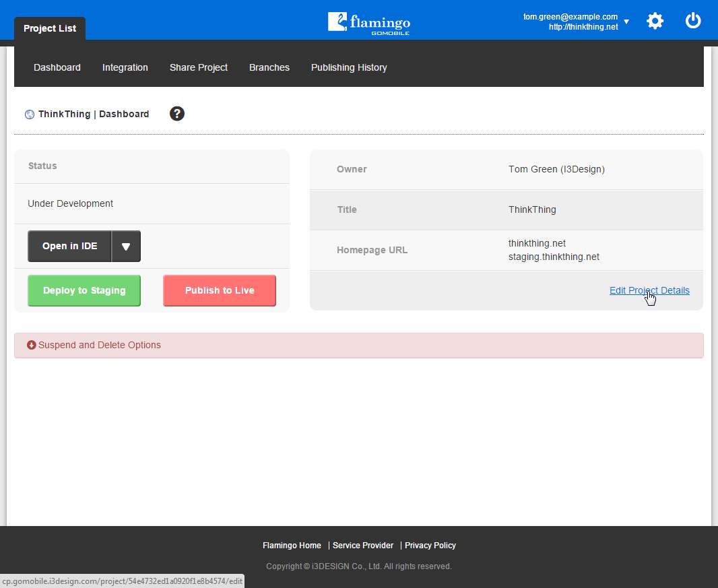Screen dimensions: 718x588
Task: Open the Privacy Policy footer link
Action: pyautogui.click(x=430, y=546)
